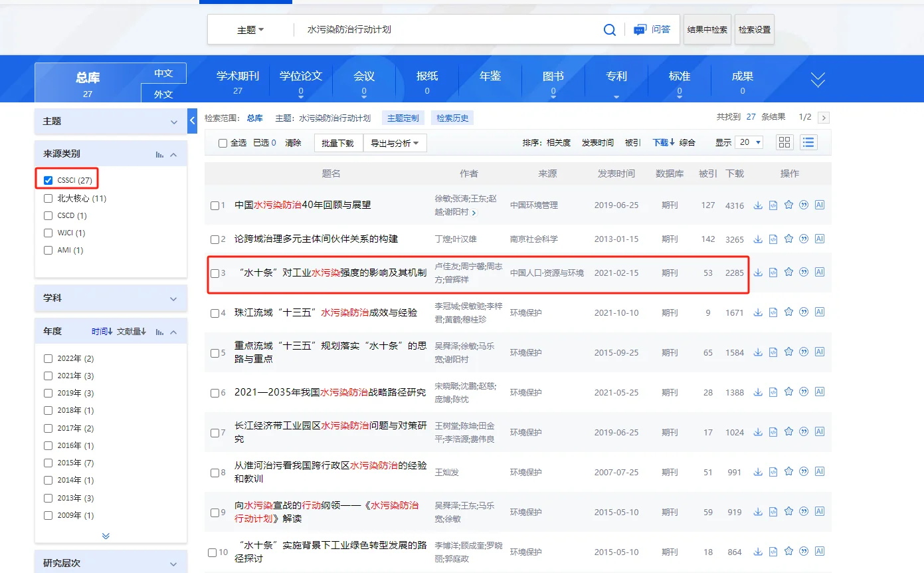Enable the 北大核心 filter
Image resolution: width=924 pixels, height=573 pixels.
click(x=48, y=197)
